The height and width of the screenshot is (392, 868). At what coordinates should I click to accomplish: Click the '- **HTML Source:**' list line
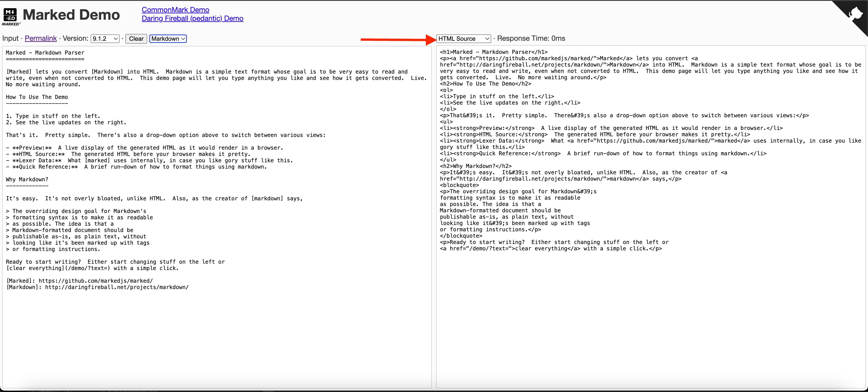tap(128, 154)
